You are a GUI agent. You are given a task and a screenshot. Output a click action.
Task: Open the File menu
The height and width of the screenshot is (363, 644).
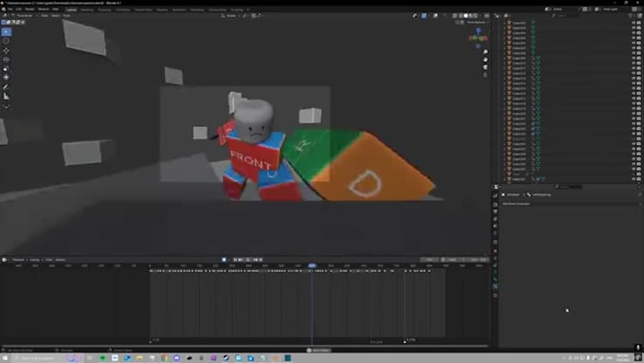point(10,9)
